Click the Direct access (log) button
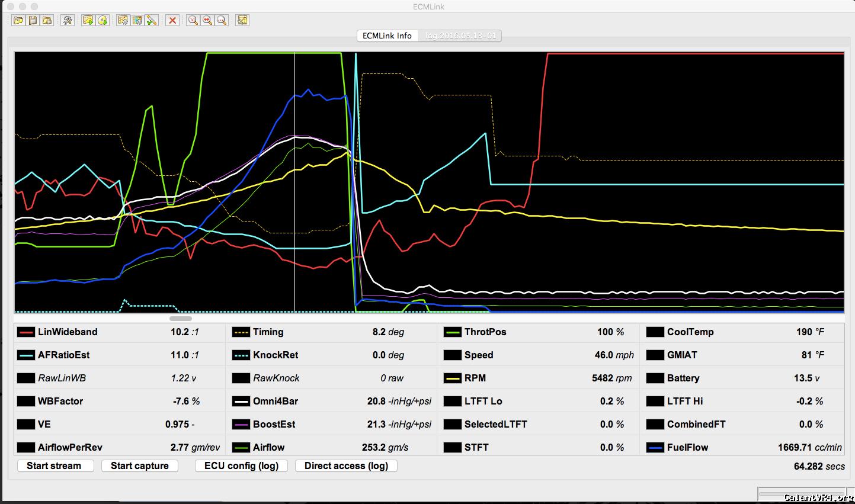This screenshot has height=504, width=855. click(x=346, y=466)
